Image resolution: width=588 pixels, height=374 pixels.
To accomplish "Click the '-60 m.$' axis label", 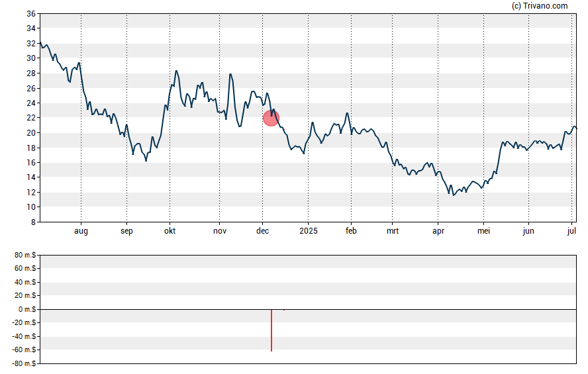I will point(24,350).
